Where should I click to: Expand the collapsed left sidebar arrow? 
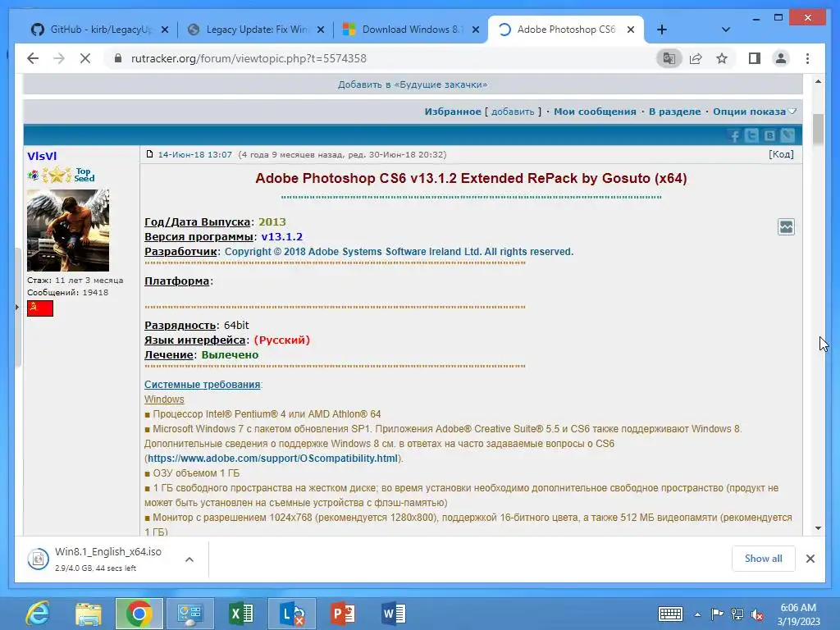tap(17, 308)
